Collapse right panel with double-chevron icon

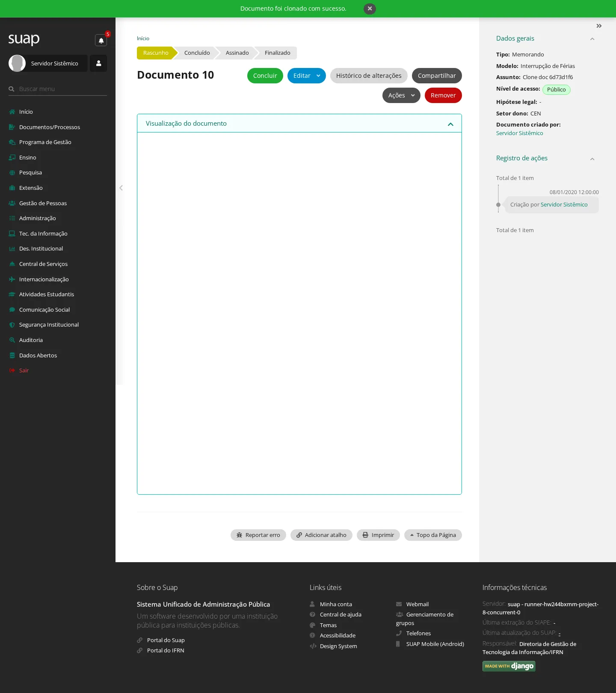(599, 26)
